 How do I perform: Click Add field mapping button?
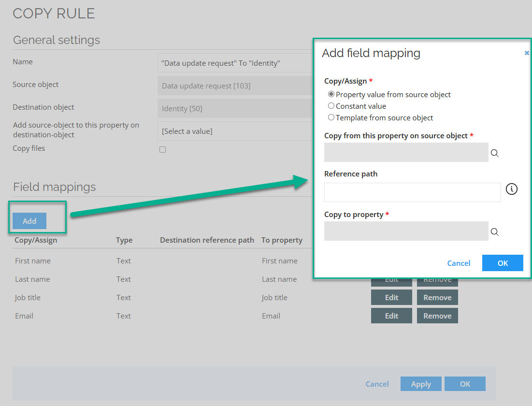point(29,221)
